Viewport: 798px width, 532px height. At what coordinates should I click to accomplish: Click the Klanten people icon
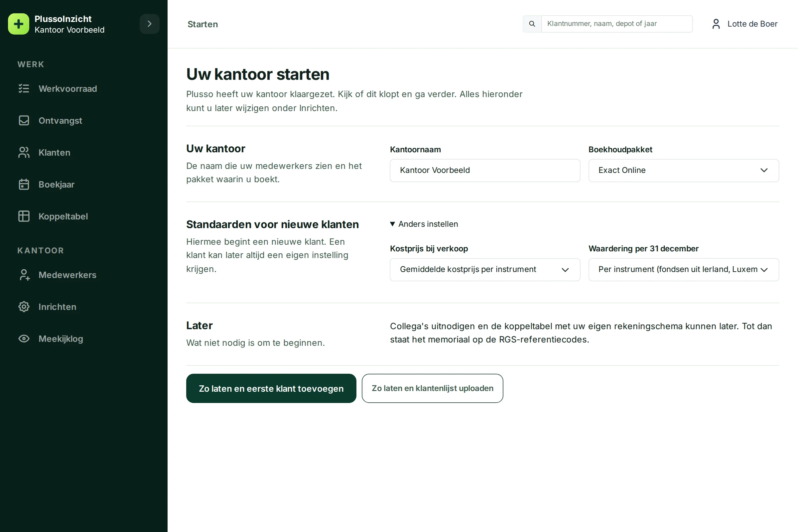[24, 152]
